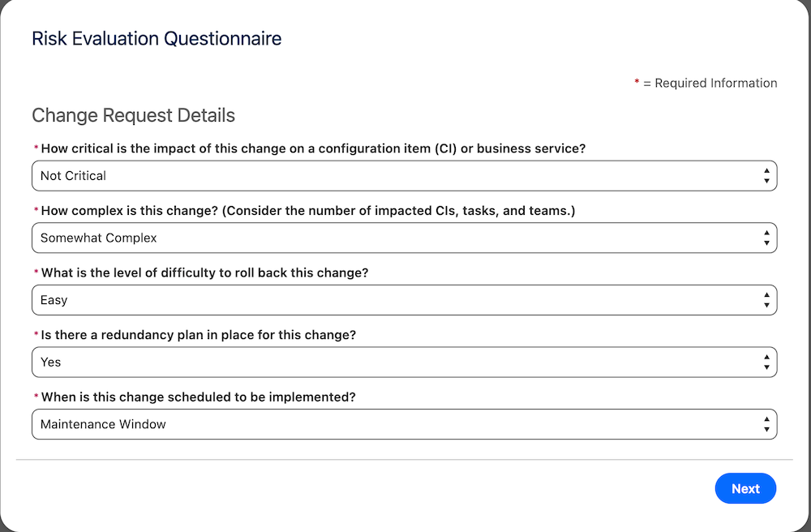Click the Next button

[x=745, y=488]
